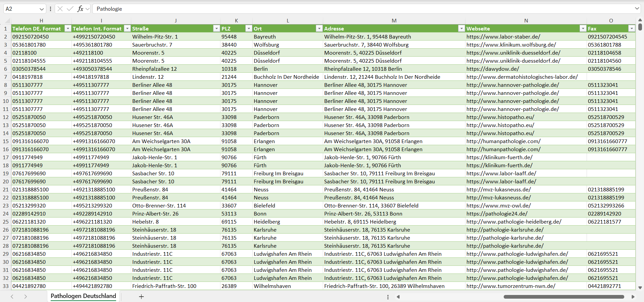Open filter dropdown for PLZ column
This screenshot has width=644, height=302.
click(x=249, y=28)
